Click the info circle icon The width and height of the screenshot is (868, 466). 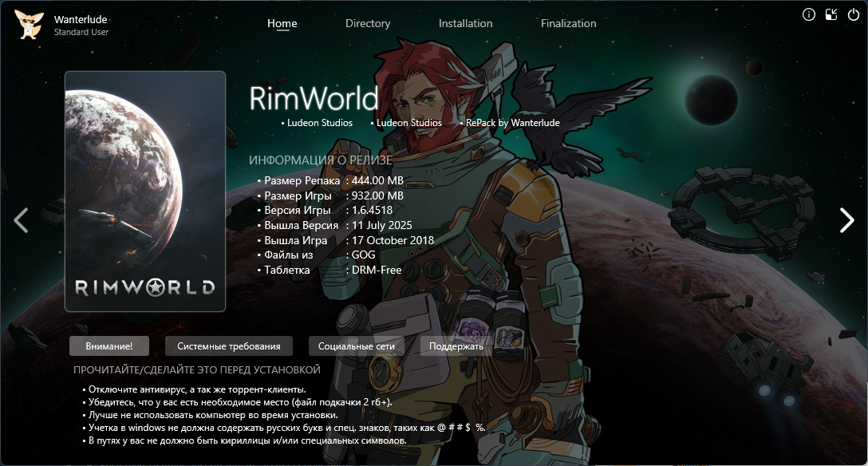tap(809, 14)
